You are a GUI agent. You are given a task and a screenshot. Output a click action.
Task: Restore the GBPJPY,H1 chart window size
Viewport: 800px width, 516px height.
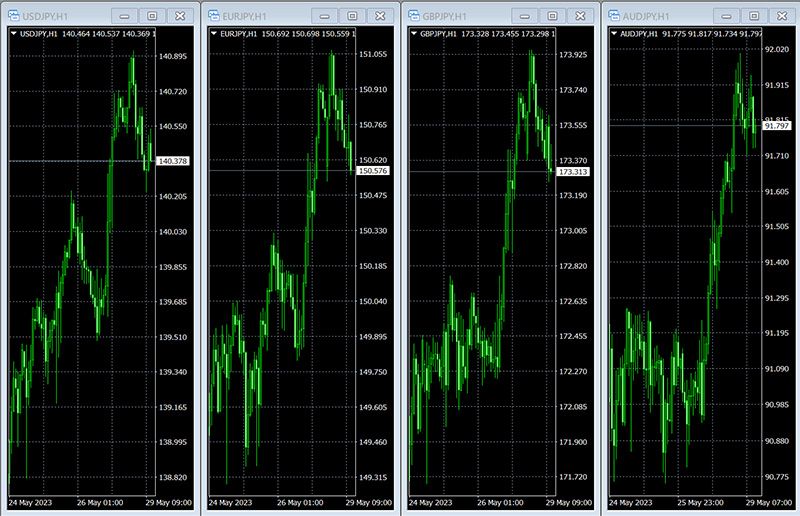tap(552, 16)
